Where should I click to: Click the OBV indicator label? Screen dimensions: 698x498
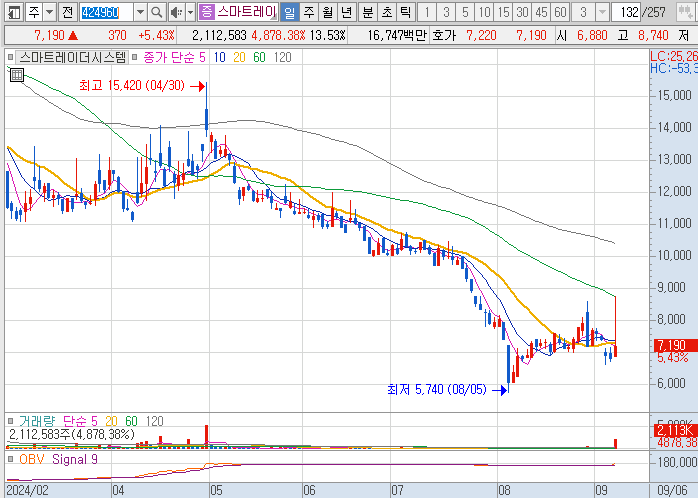[x=31, y=459]
